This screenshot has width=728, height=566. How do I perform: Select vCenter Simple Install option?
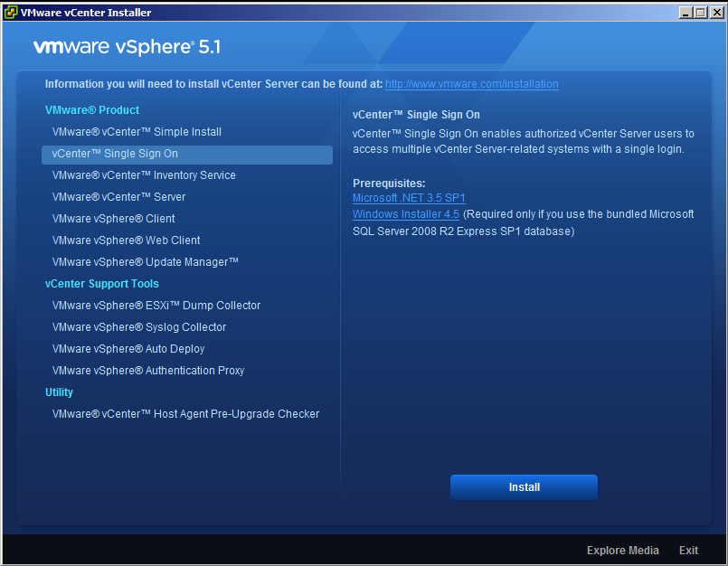[x=137, y=132]
